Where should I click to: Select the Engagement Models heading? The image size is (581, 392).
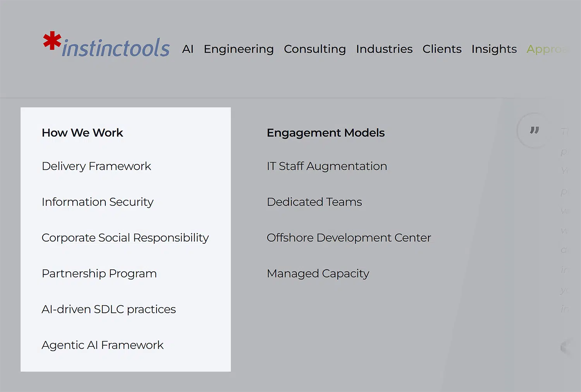[326, 133]
